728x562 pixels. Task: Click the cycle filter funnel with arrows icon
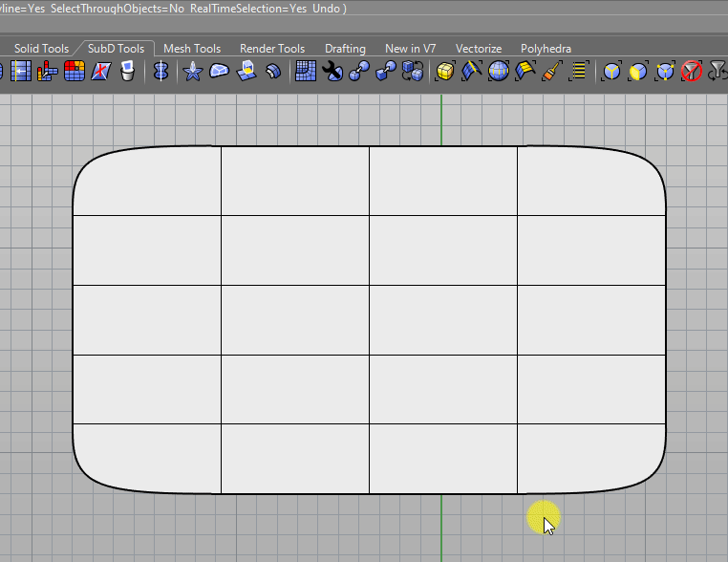717,71
